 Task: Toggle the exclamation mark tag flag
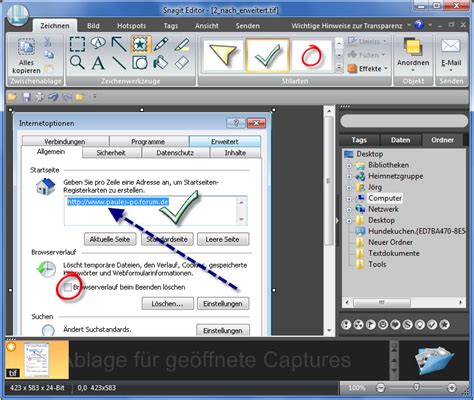click(x=346, y=324)
